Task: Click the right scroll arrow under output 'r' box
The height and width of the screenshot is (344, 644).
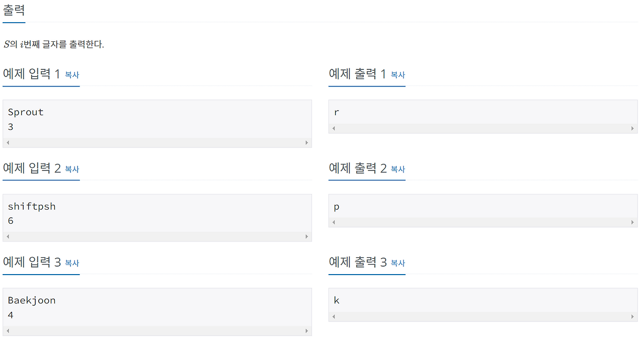Action: (633, 129)
